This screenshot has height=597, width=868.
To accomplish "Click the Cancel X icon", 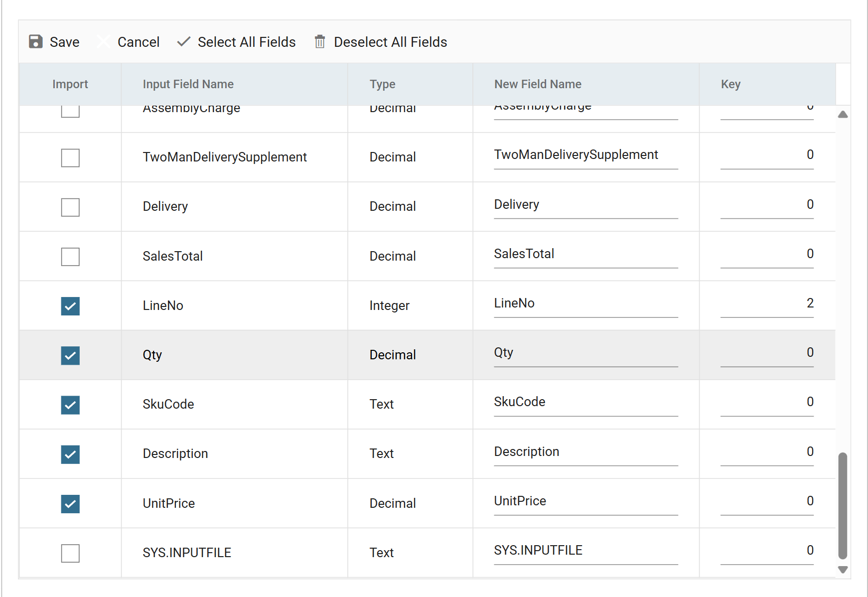I will pyautogui.click(x=104, y=42).
